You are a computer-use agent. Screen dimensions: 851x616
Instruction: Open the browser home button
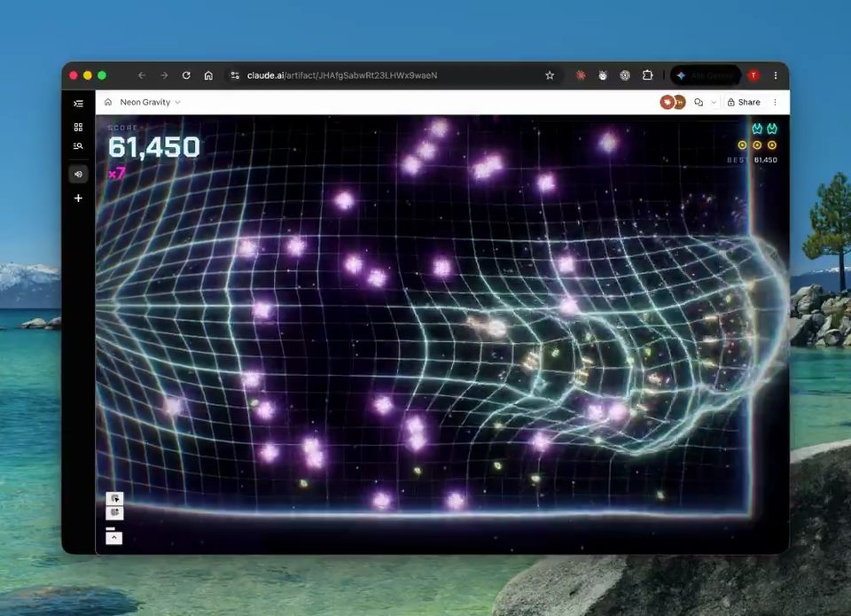(x=208, y=75)
